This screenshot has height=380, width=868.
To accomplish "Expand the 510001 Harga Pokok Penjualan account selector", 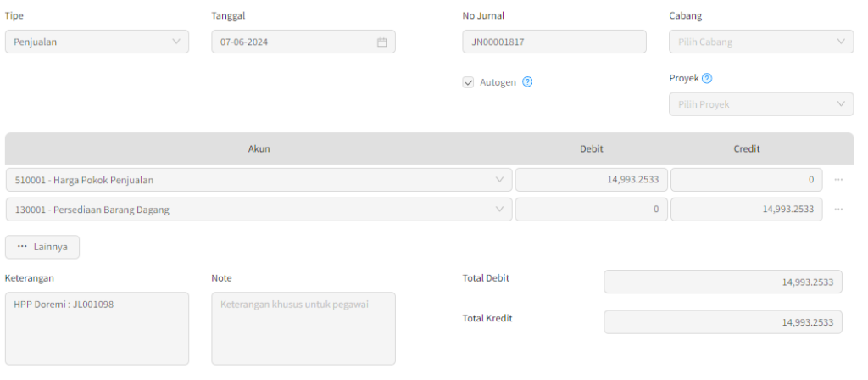I will (x=259, y=180).
